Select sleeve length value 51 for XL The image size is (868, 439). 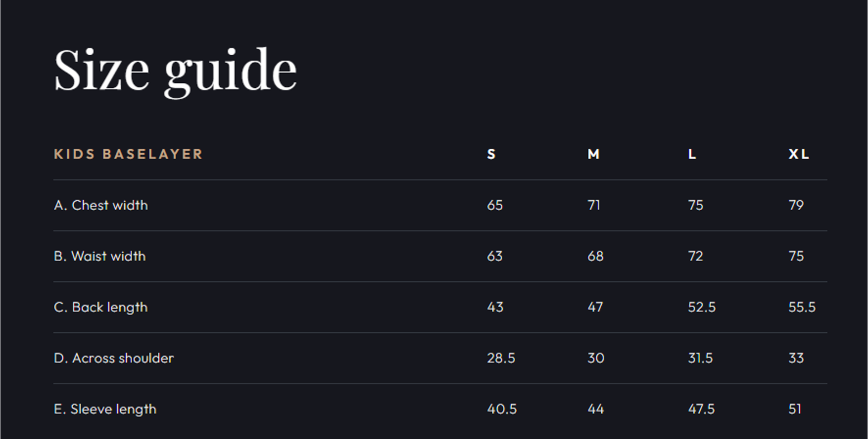pyautogui.click(x=795, y=409)
